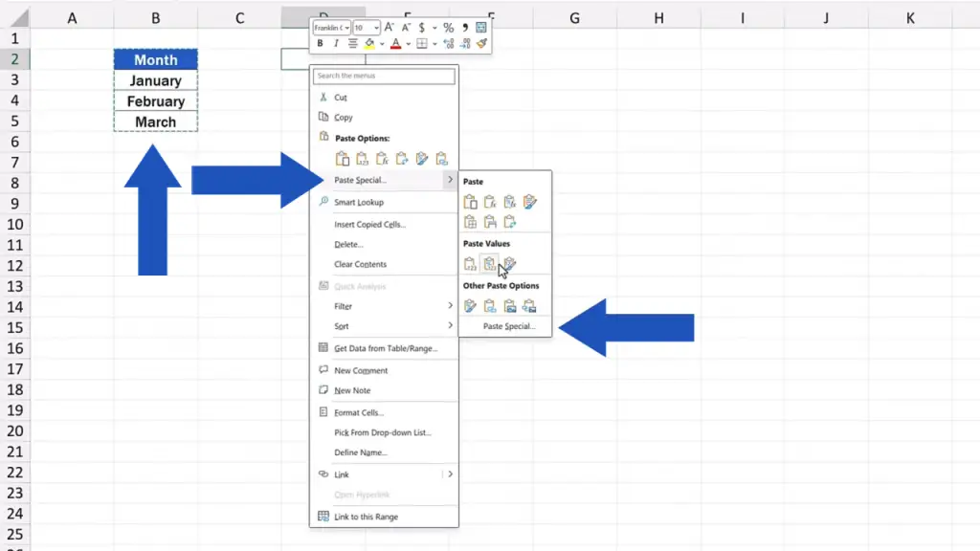This screenshot has height=551, width=980.
Task: Click Values & Source Formatting icon under Paste Values
Action: click(x=510, y=264)
